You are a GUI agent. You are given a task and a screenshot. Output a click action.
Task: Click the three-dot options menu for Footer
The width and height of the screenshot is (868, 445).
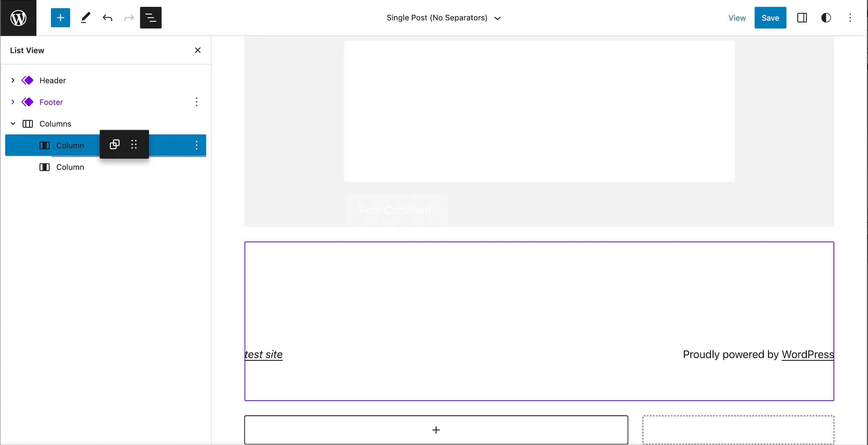(x=197, y=101)
